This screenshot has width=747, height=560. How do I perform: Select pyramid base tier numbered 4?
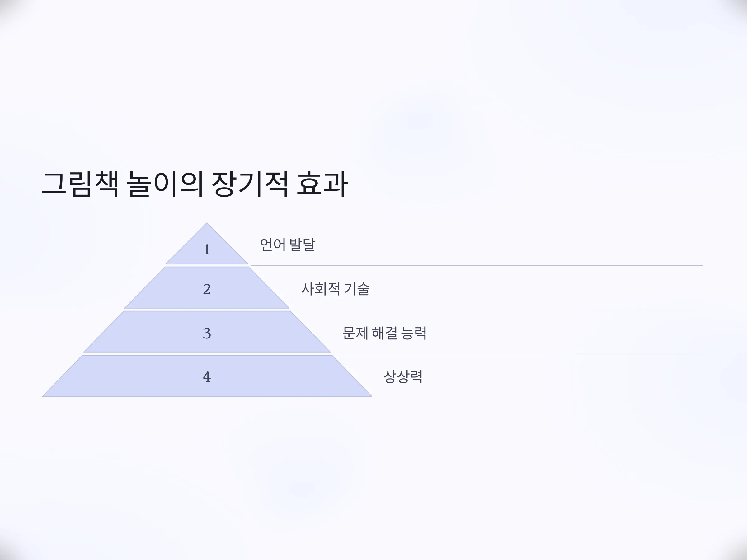click(207, 376)
